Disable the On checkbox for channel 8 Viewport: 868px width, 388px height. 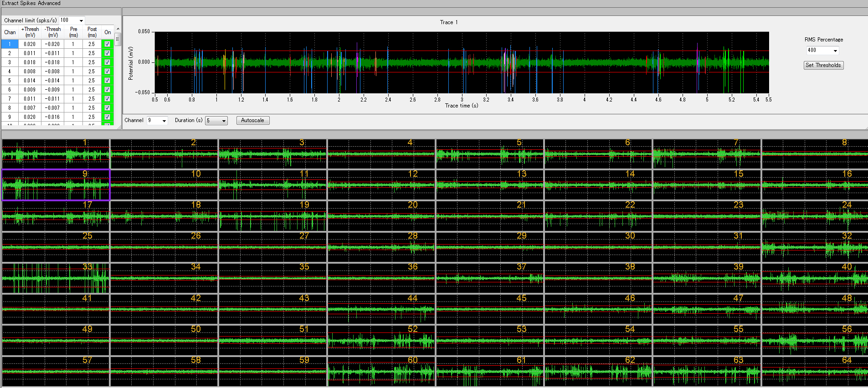coord(107,108)
